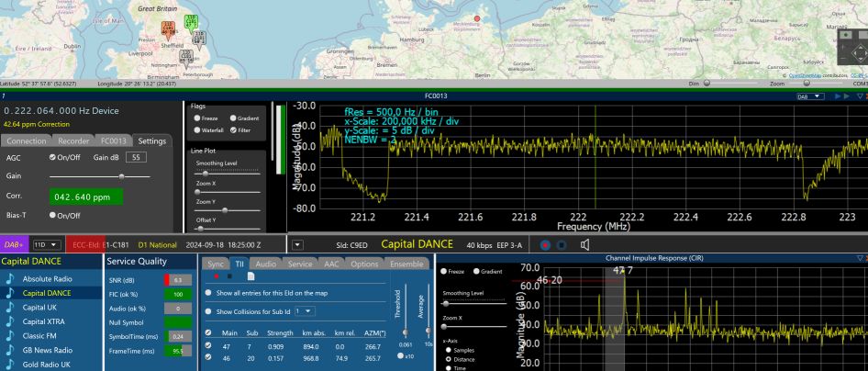This screenshot has height=371, width=868.
Task: Open the 11D channel dropdown
Action: pos(46,245)
